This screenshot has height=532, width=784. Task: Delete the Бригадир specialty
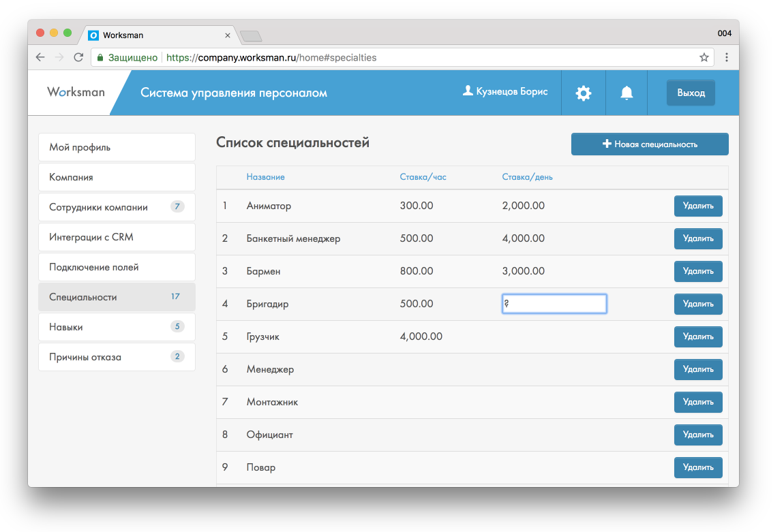pyautogui.click(x=698, y=304)
